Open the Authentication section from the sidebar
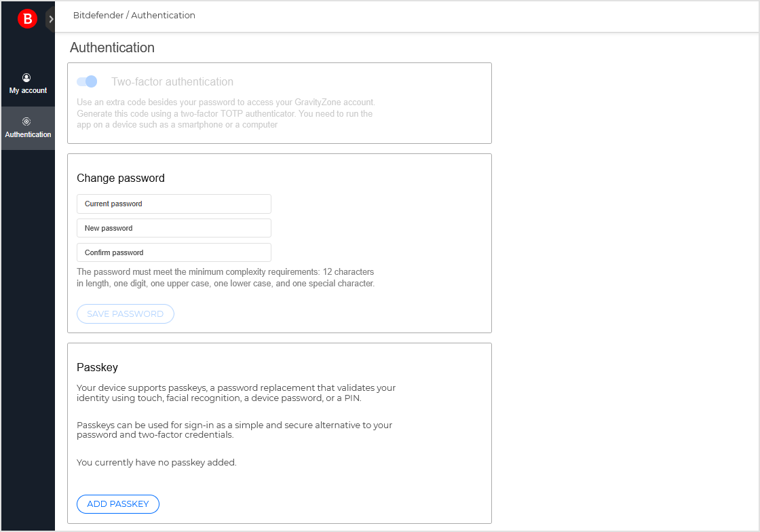760x532 pixels. click(28, 129)
